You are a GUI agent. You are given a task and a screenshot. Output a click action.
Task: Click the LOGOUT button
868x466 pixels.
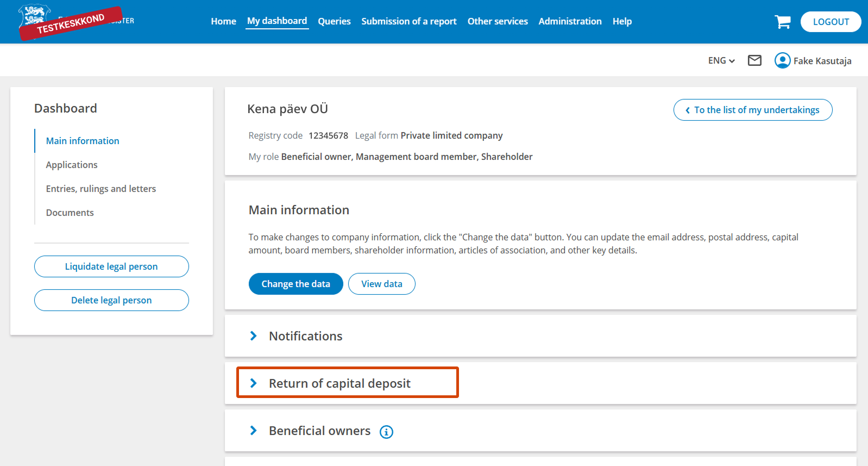831,22
